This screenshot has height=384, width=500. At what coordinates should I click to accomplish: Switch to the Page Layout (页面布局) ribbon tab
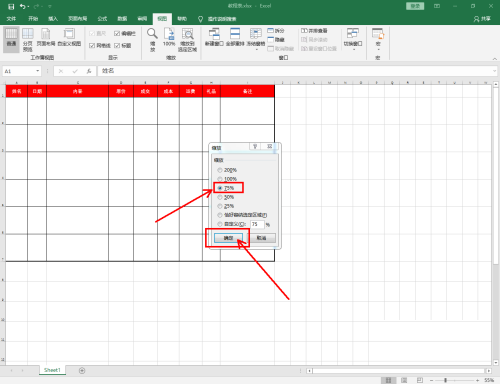78,19
